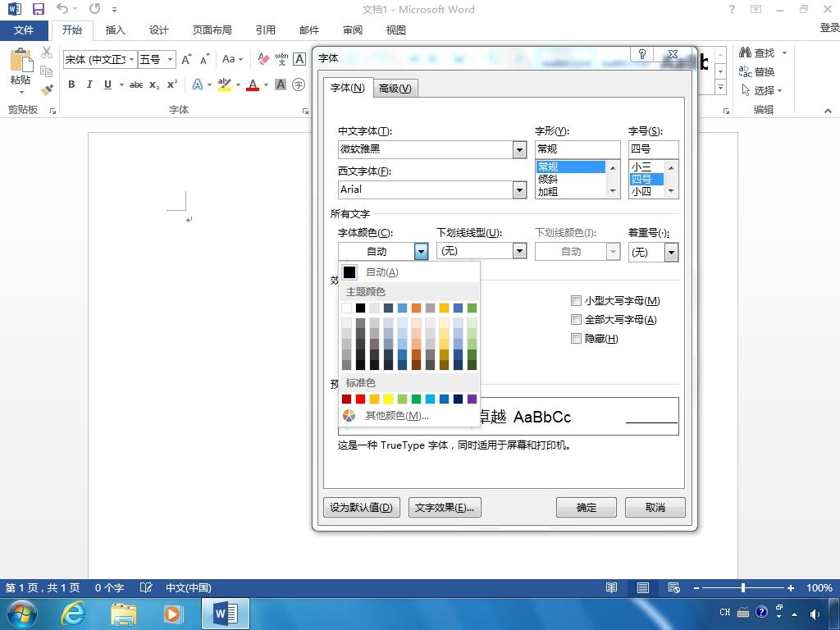
Task: Click the Cut scissors icon
Action: (x=47, y=52)
